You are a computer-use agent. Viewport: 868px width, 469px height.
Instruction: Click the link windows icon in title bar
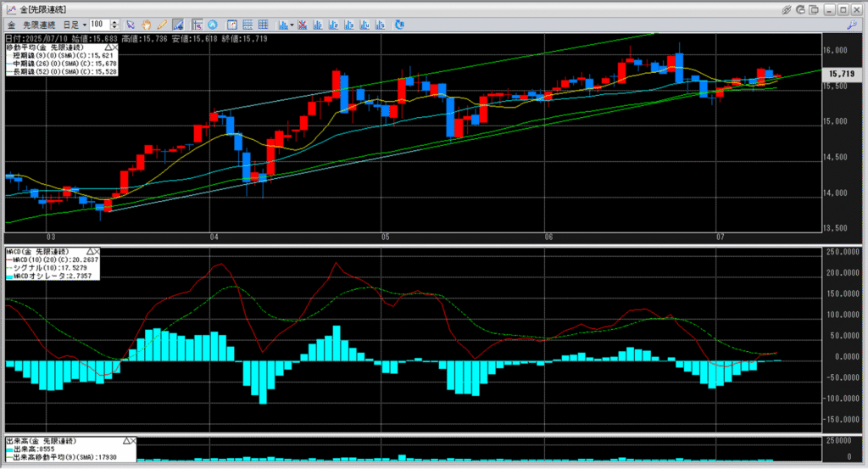[x=786, y=9]
